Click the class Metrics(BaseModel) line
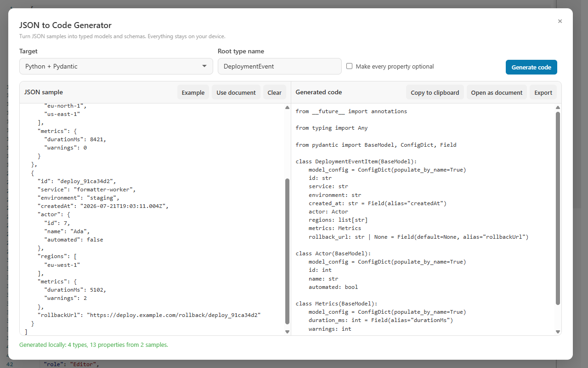588x368 pixels. (337, 304)
